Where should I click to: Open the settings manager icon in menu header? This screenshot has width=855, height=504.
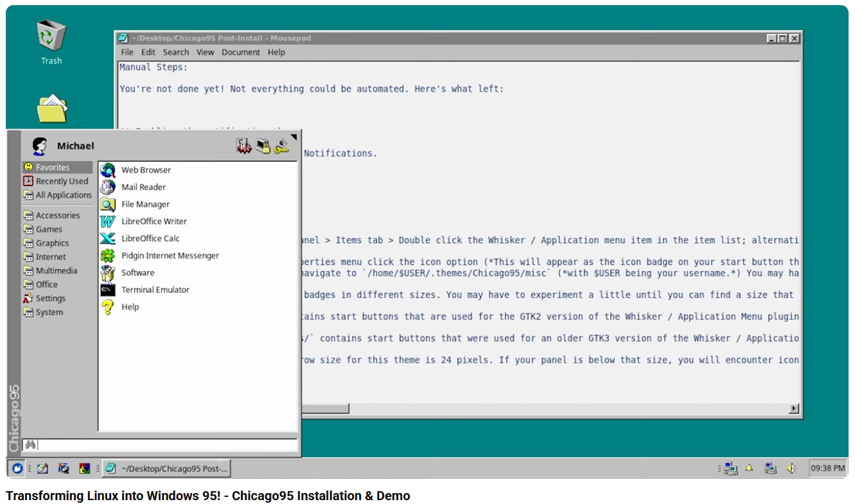[243, 146]
